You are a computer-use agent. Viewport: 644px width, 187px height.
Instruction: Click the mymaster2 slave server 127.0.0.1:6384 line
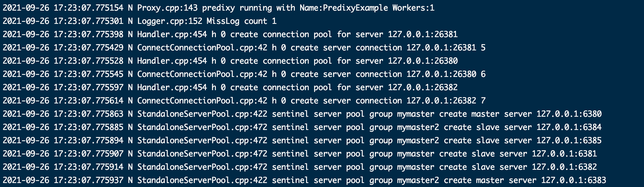pos(302,127)
